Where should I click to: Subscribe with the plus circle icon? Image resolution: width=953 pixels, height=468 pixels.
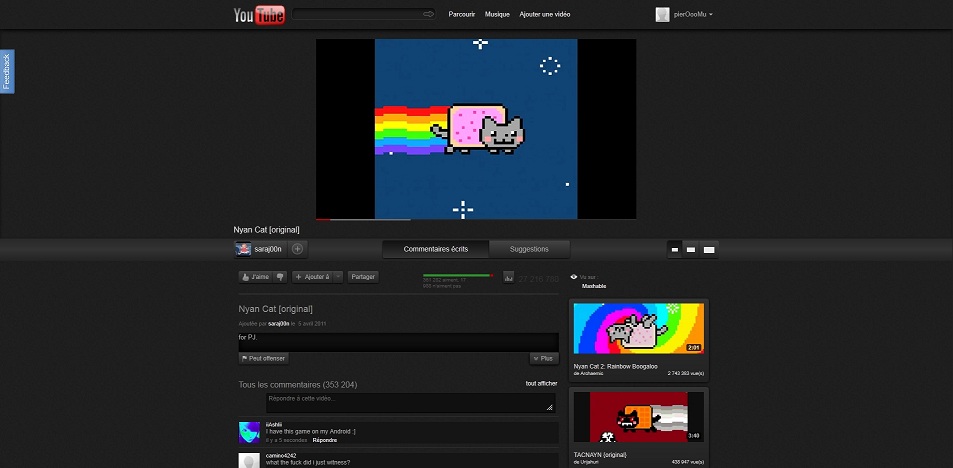297,249
